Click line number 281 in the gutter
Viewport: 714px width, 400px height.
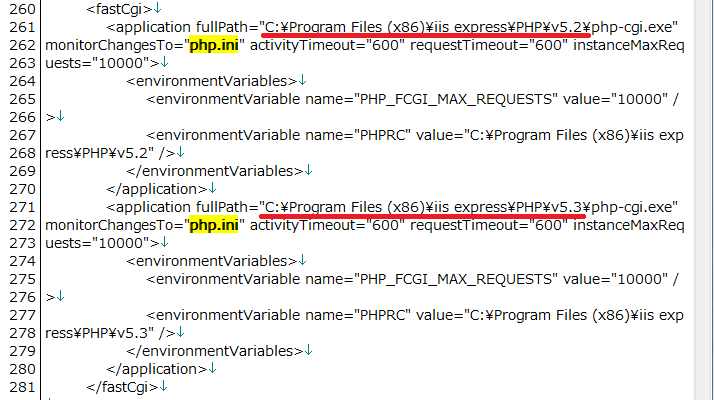click(19, 386)
